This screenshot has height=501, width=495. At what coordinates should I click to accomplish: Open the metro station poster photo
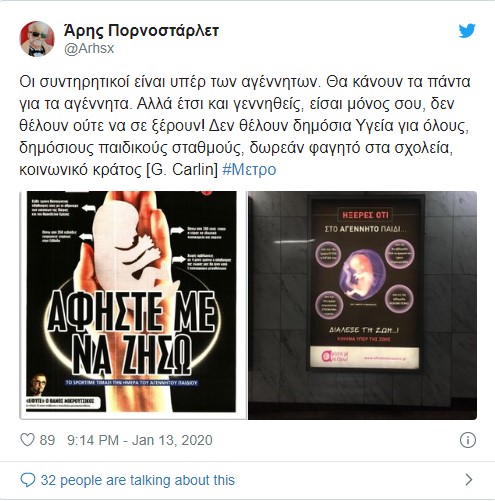click(x=362, y=305)
